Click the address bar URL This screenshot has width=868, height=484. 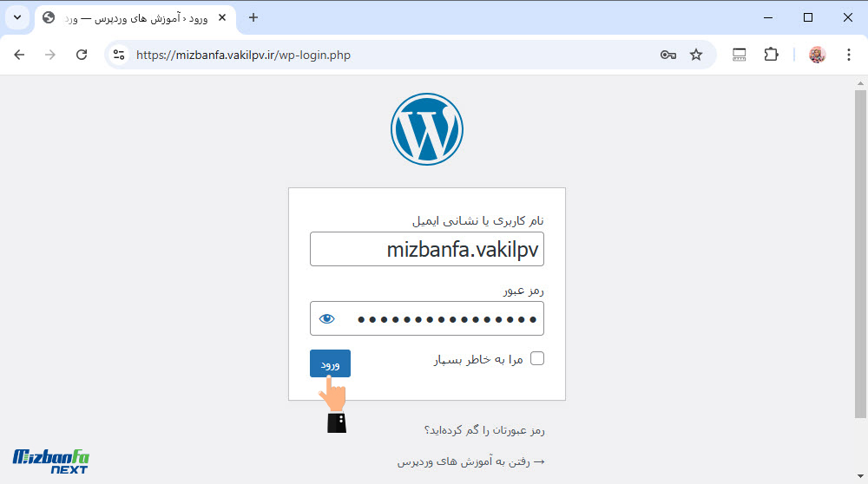[243, 55]
